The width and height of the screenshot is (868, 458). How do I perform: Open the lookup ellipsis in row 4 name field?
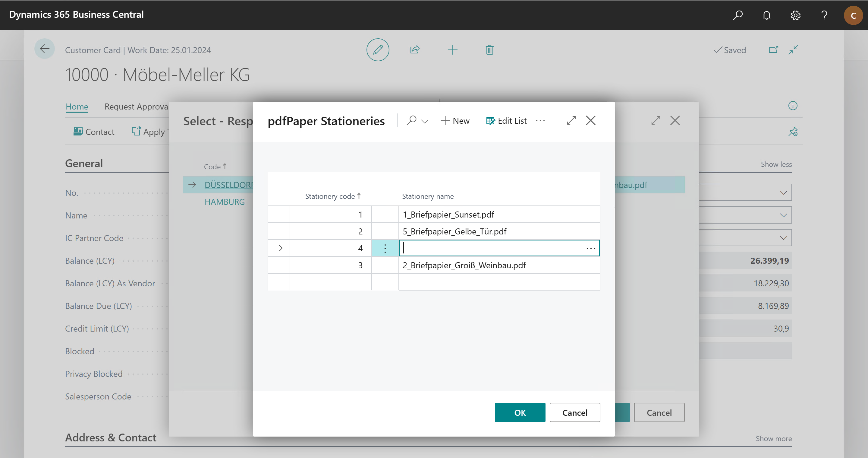point(591,248)
